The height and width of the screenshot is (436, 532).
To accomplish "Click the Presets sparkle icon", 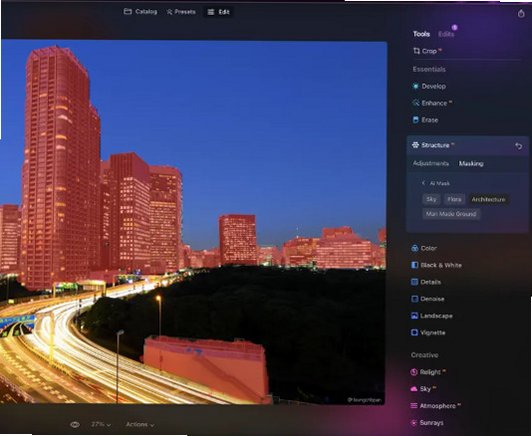I will pyautogui.click(x=169, y=12).
